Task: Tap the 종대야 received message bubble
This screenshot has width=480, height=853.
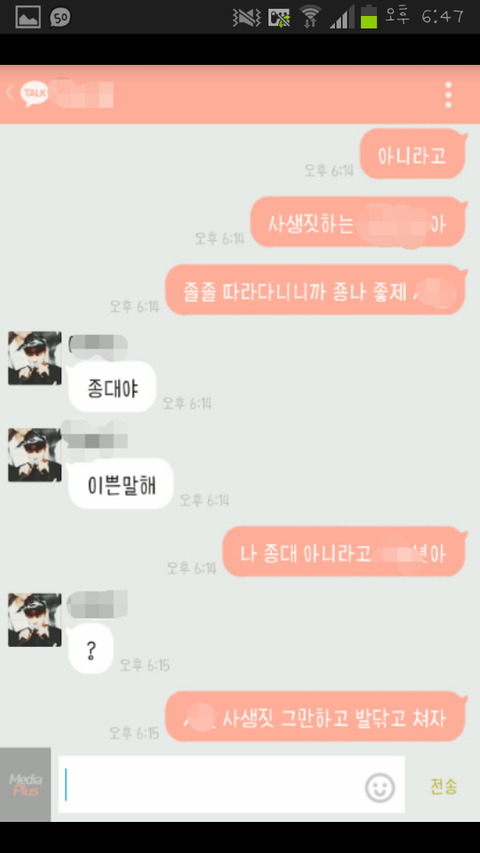Action: coord(112,387)
